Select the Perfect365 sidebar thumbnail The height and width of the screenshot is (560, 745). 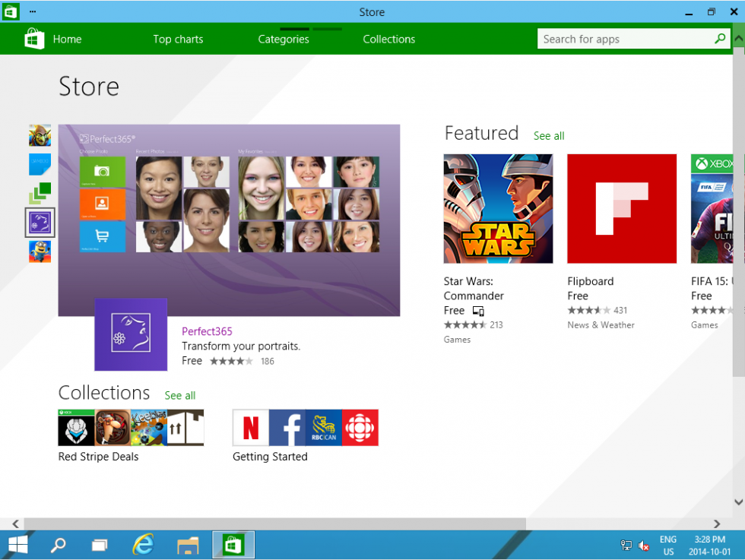[40, 222]
